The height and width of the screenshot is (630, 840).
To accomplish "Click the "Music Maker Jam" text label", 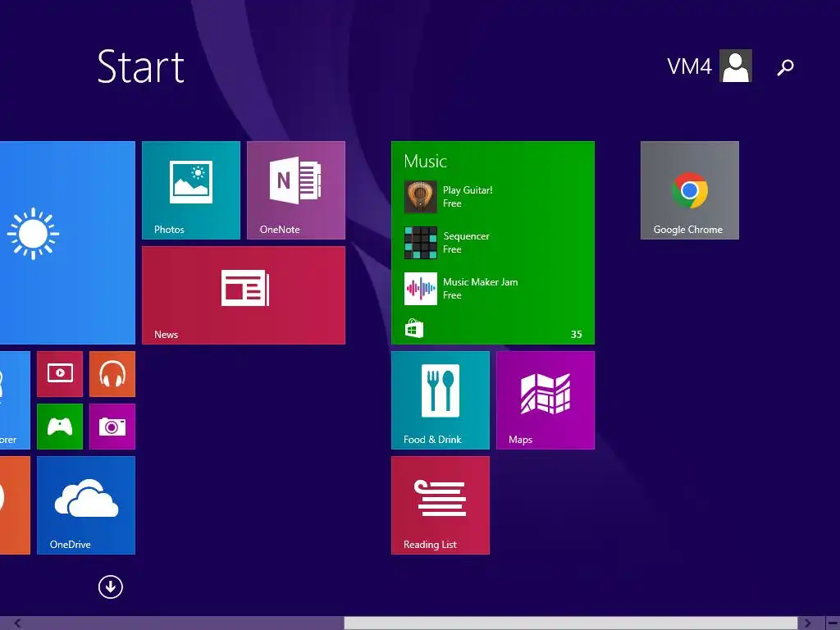I will (x=480, y=282).
